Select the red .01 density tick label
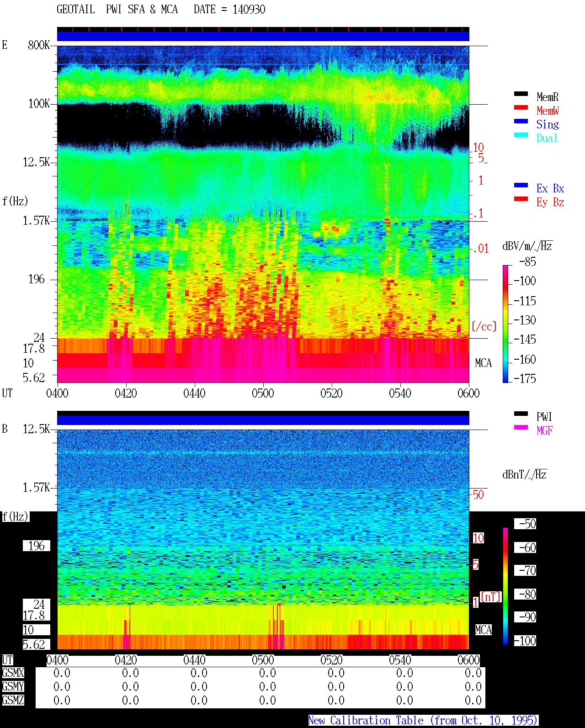The height and width of the screenshot is (728, 585). click(481, 249)
